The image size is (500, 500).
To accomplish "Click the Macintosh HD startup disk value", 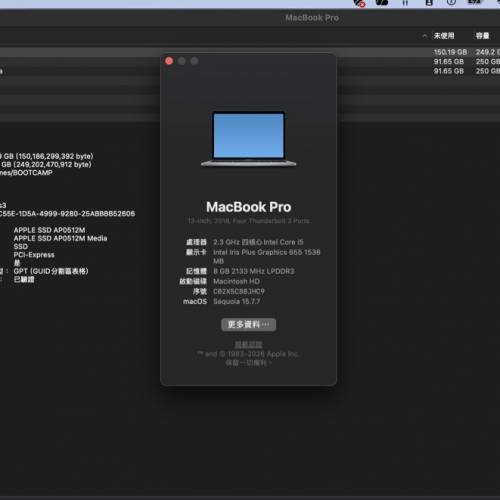I will pos(236,281).
